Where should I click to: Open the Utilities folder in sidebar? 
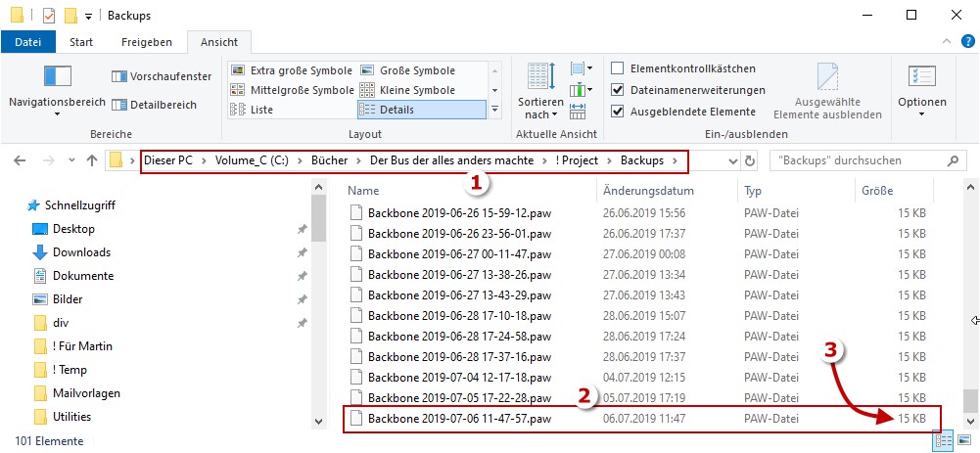point(63,416)
